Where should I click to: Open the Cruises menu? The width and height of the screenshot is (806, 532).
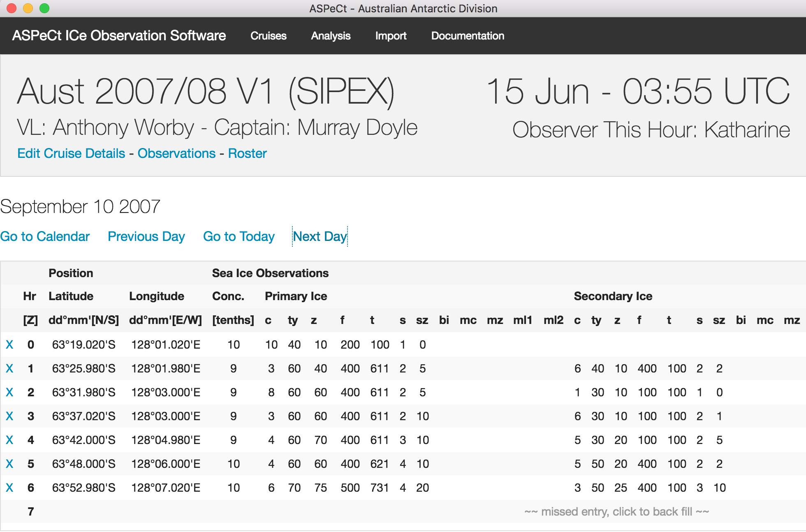pyautogui.click(x=269, y=36)
